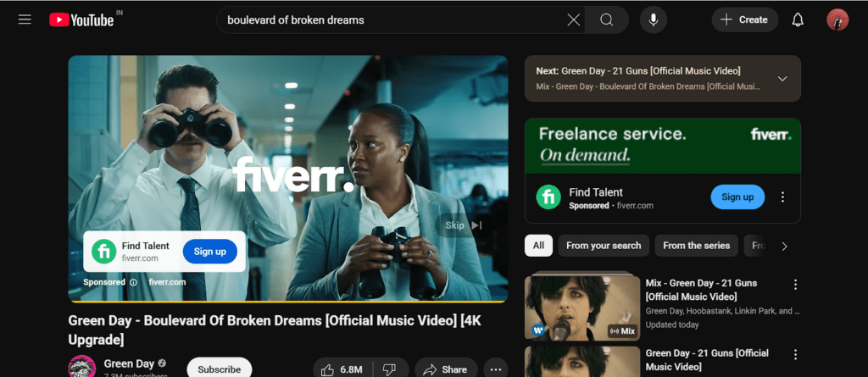Open Mix 21 Guns thumbnail
868x377 pixels.
pyautogui.click(x=582, y=306)
